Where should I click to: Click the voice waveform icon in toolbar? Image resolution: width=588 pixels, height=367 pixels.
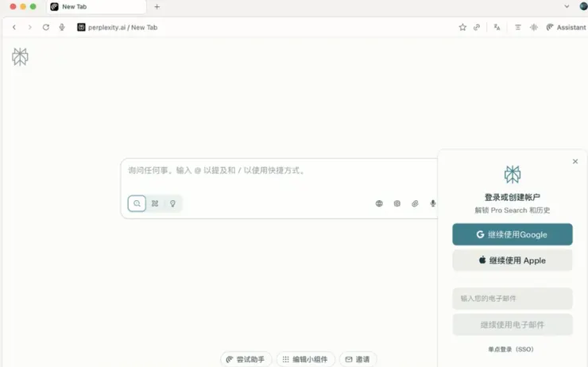pos(534,27)
